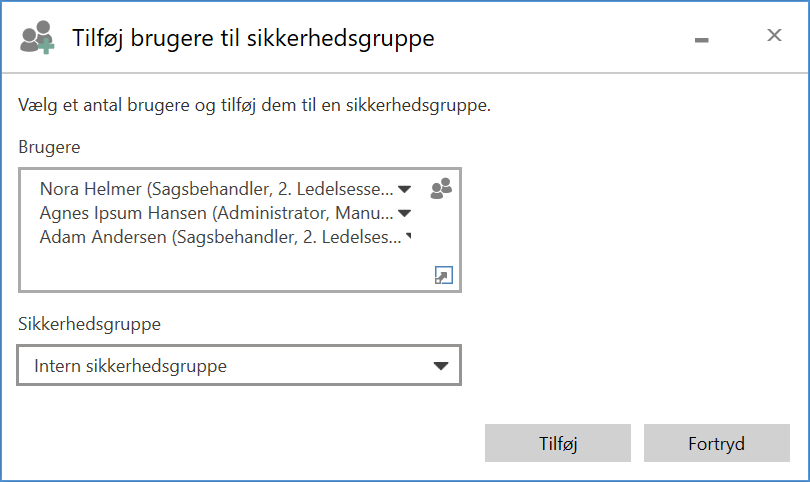Click the dialog title text
The height and width of the screenshot is (482, 810).
pos(253,38)
